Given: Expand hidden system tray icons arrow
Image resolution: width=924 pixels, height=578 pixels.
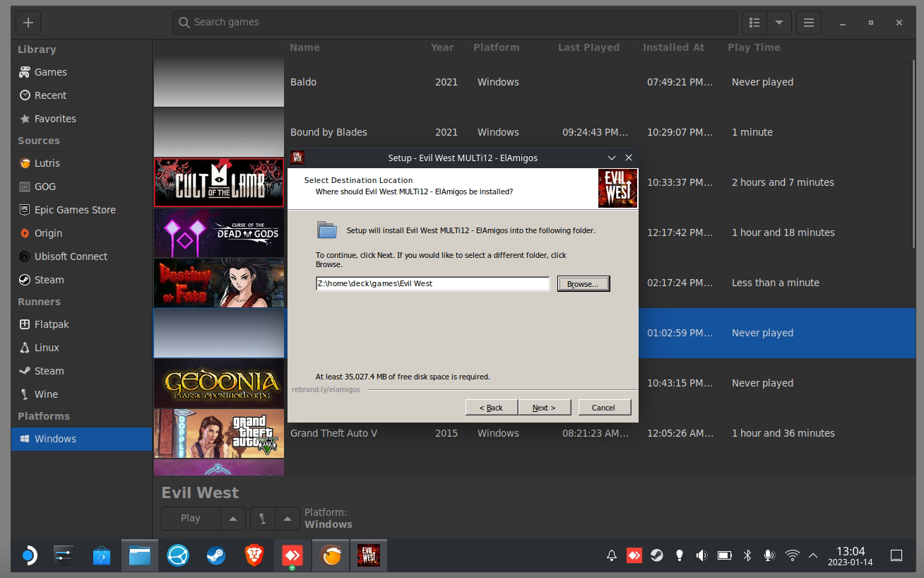Looking at the screenshot, I should point(812,556).
